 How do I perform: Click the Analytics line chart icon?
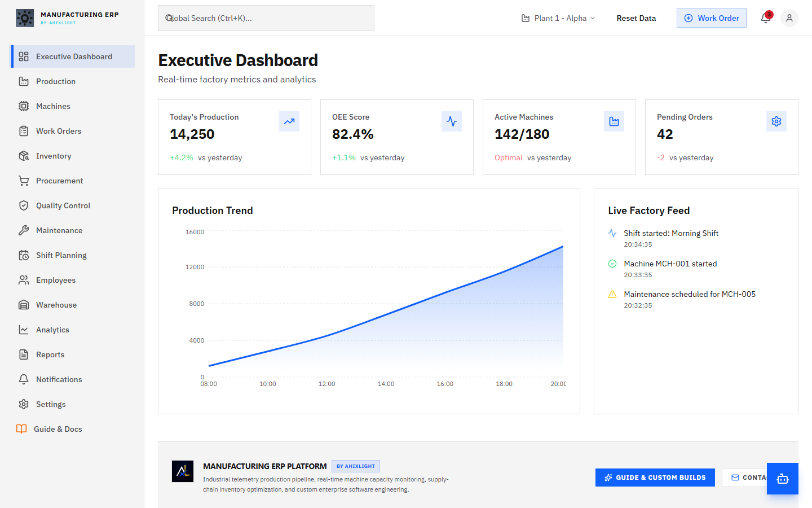tap(24, 330)
